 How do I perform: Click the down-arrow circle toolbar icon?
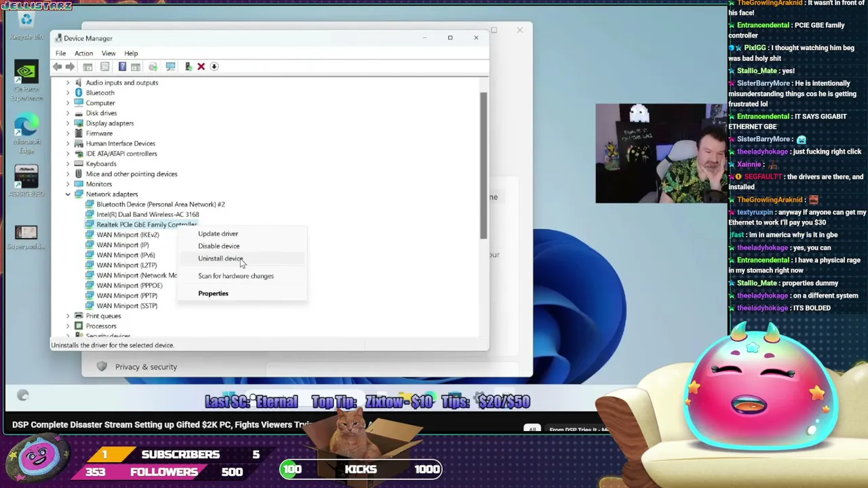tap(214, 66)
